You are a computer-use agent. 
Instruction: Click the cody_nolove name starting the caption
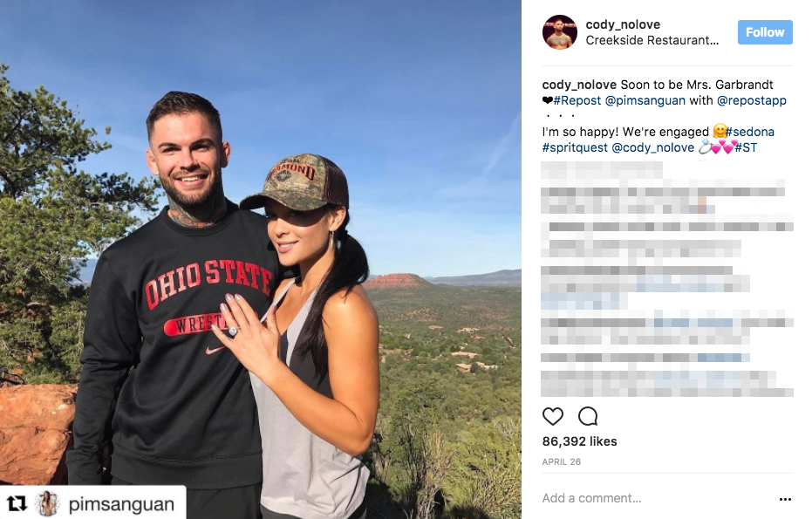[579, 85]
